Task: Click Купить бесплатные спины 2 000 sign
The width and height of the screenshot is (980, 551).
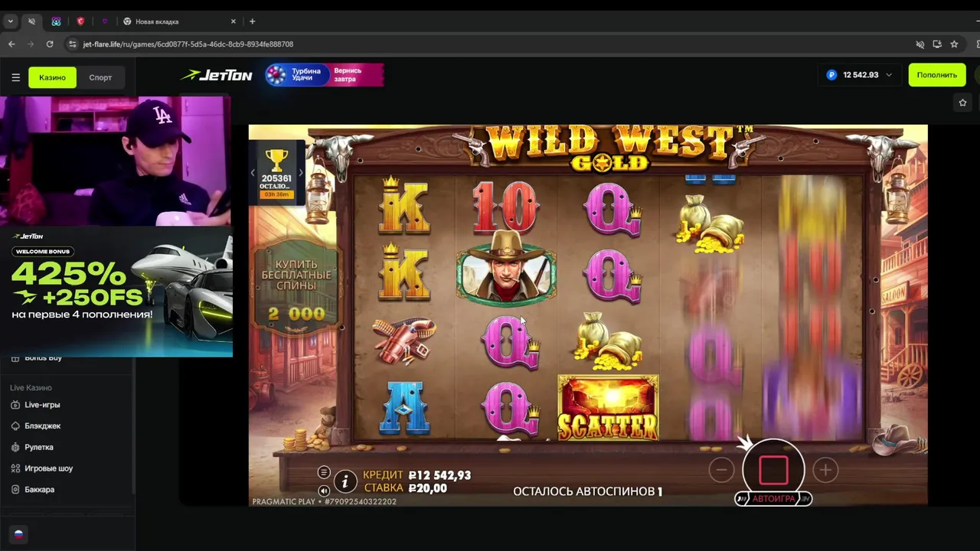Action: pos(296,289)
